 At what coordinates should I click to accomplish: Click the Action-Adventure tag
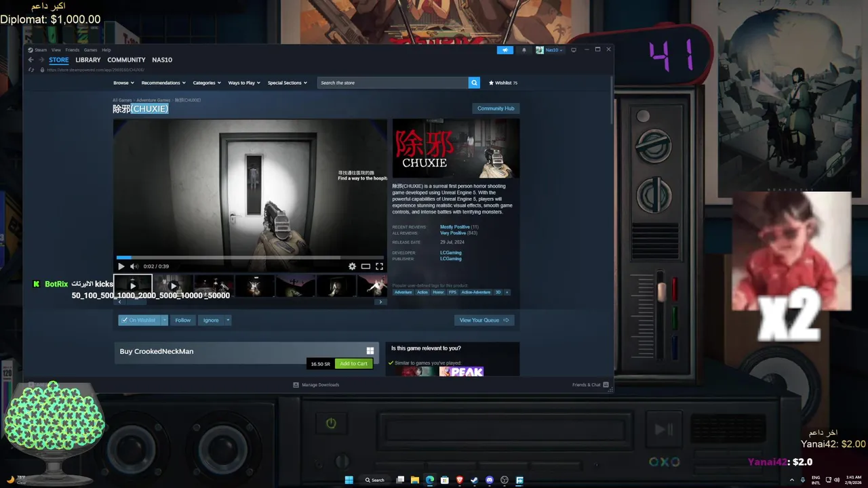[475, 292]
